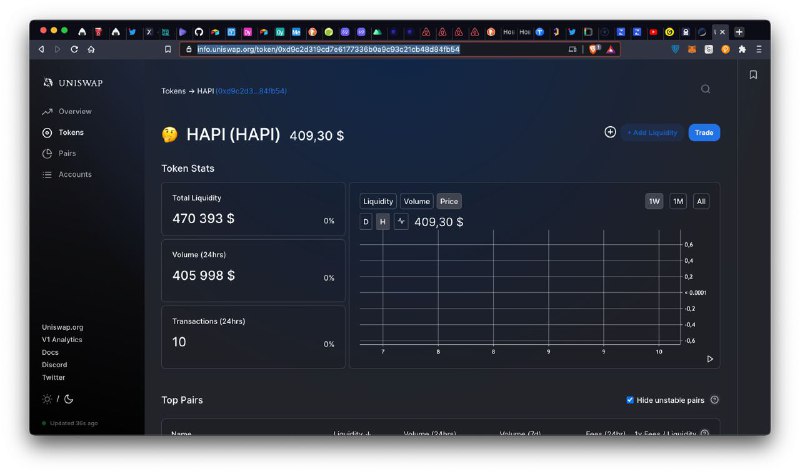Image resolution: width=800 pixels, height=474 pixels.
Task: Go back with browser back arrow
Action: click(x=41, y=49)
